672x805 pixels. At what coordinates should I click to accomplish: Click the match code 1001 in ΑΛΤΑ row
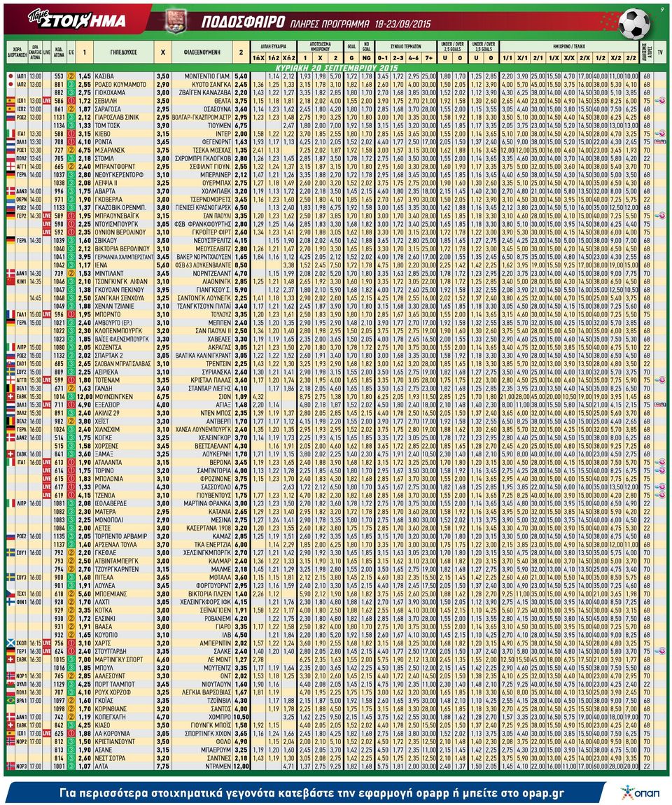coord(59,766)
